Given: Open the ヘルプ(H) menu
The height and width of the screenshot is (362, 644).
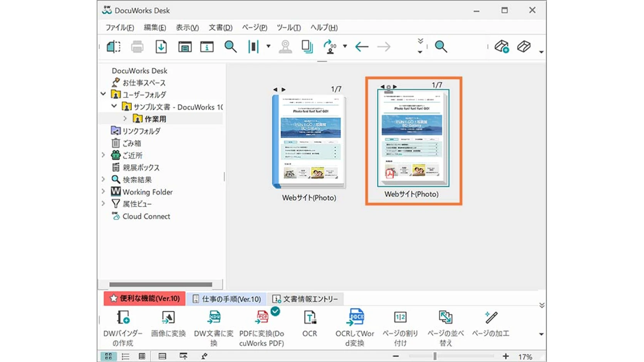Looking at the screenshot, I should 324,27.
